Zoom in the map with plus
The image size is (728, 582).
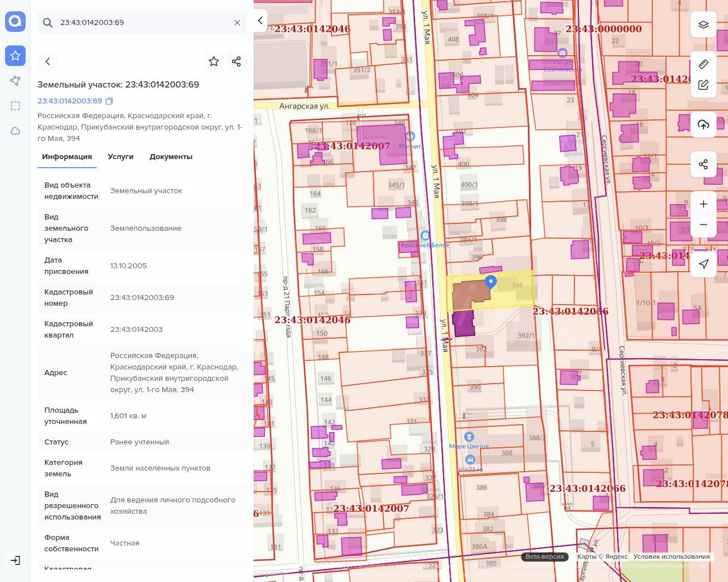click(704, 204)
